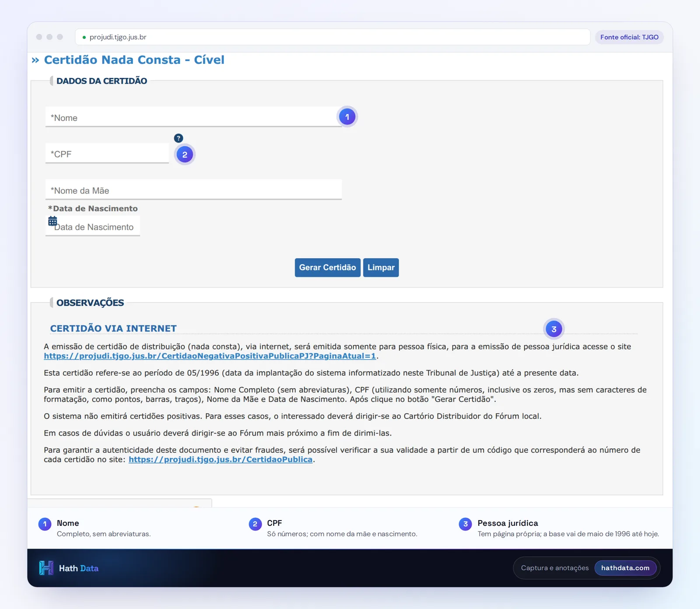Click the Nome da Mãe field

point(193,190)
